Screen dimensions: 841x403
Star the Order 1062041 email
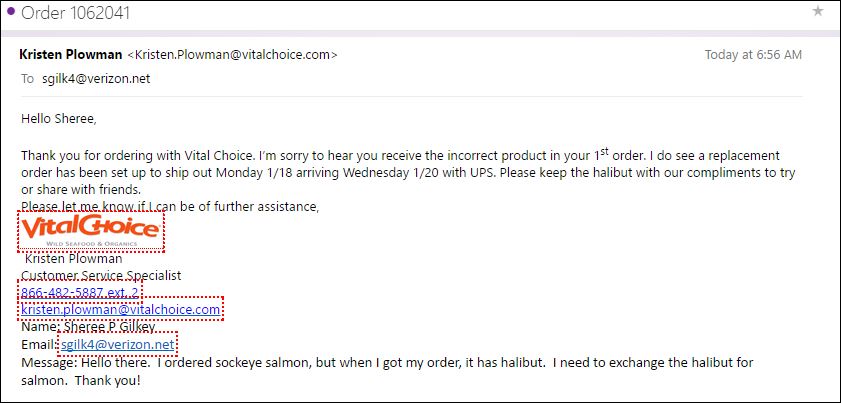point(818,11)
